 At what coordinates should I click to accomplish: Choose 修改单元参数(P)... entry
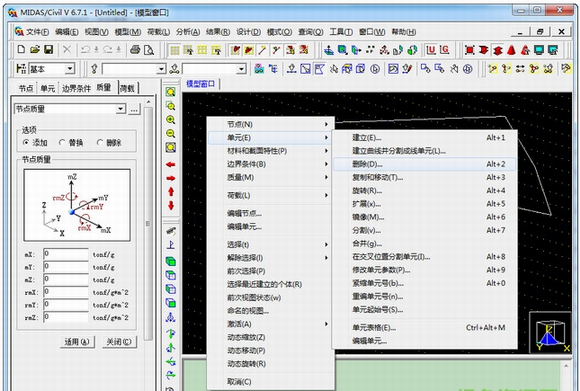[x=425, y=270]
